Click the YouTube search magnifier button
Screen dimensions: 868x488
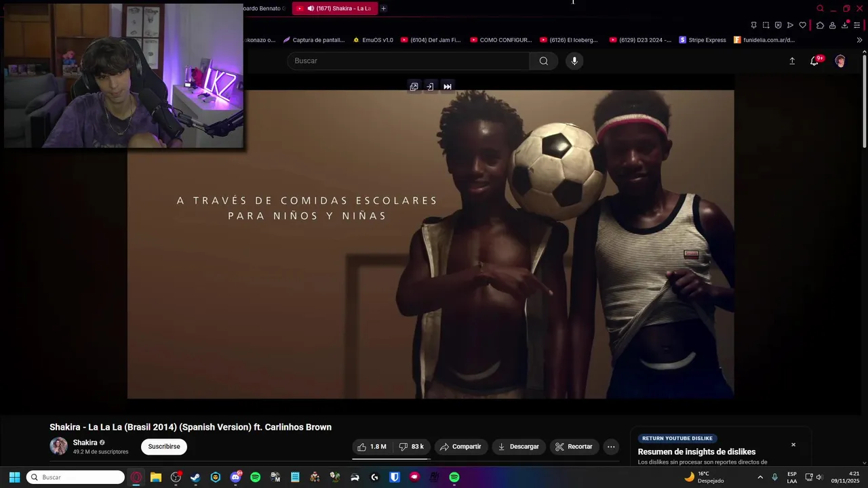[x=543, y=61]
